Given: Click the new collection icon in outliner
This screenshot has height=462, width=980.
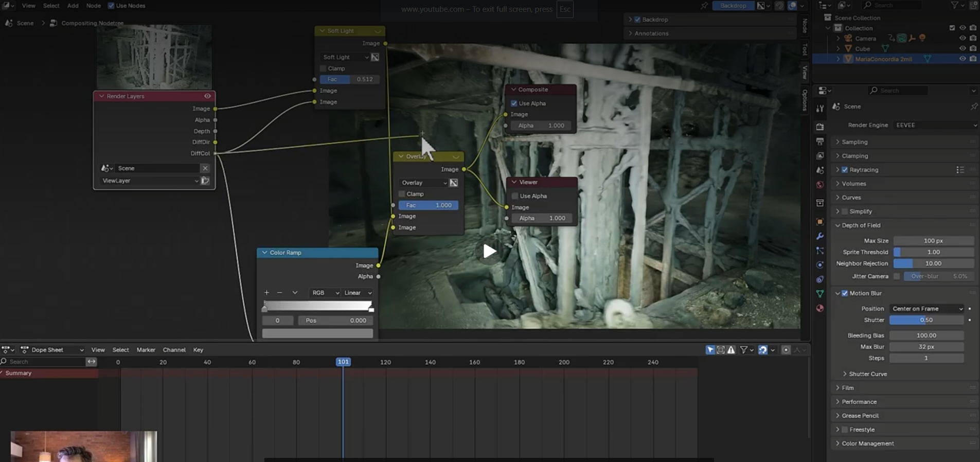Looking at the screenshot, I should point(973,5).
